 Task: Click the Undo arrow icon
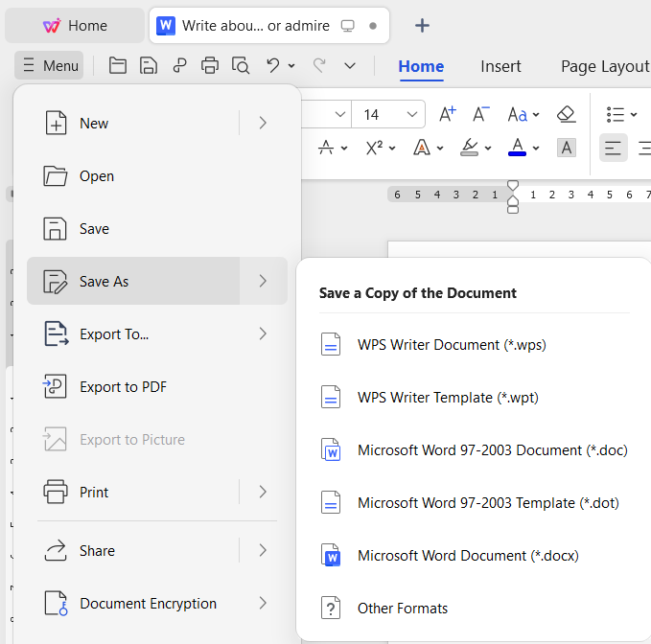click(x=273, y=65)
